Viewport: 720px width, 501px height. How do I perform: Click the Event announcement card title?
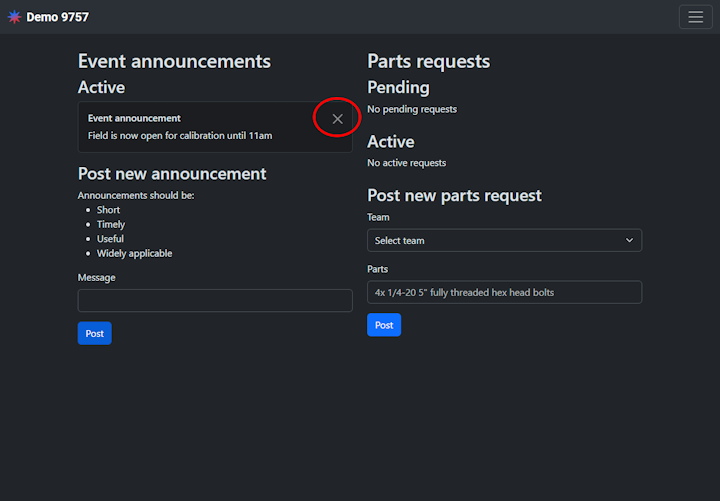pyautogui.click(x=134, y=118)
